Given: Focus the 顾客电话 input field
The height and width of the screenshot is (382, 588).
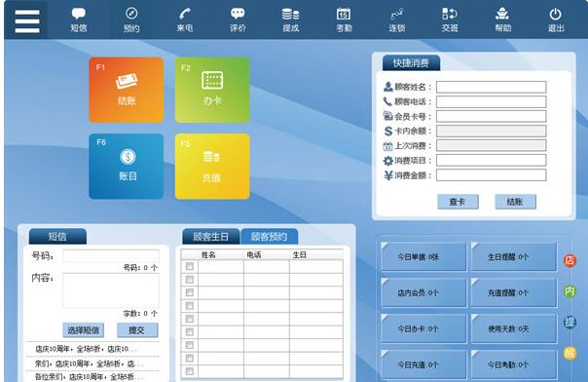Looking at the screenshot, I should click(491, 101).
